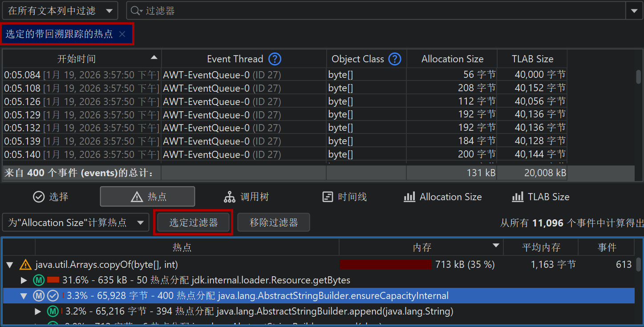Collapse the java.util.Arrays.copyOf tree node
Screen dimensions: 644x327
pyautogui.click(x=10, y=265)
